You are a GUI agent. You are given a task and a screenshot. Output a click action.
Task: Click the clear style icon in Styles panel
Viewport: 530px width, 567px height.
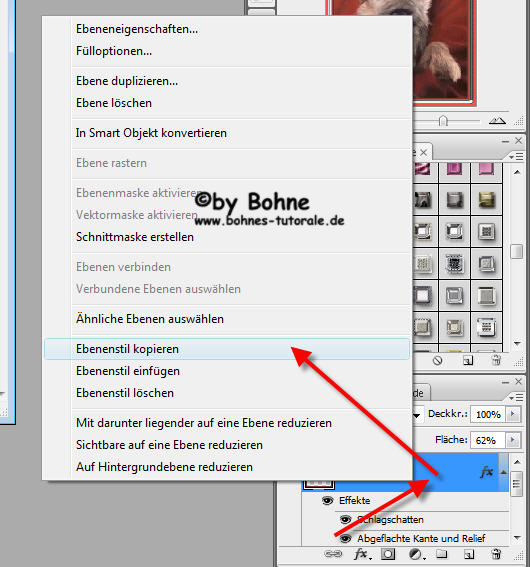click(438, 361)
